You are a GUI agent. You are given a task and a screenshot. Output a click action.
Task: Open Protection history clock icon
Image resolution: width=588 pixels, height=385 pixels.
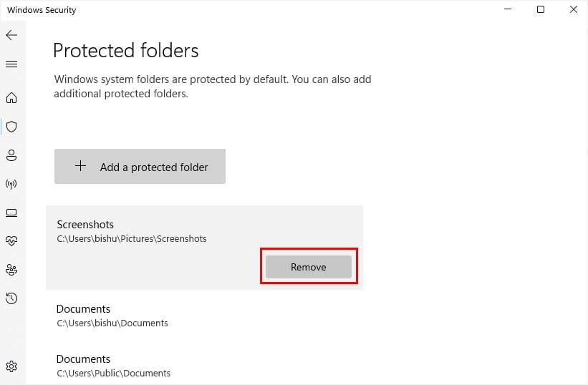click(11, 298)
